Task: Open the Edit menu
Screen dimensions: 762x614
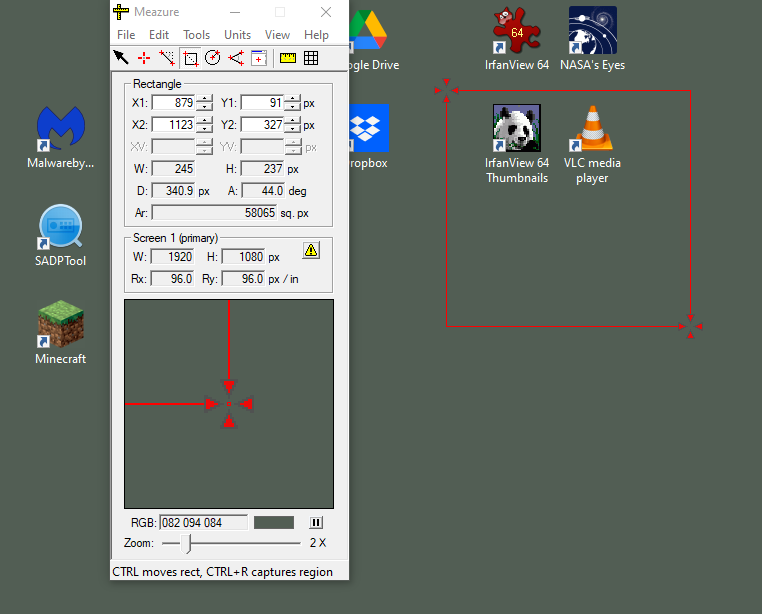Action: (x=159, y=35)
